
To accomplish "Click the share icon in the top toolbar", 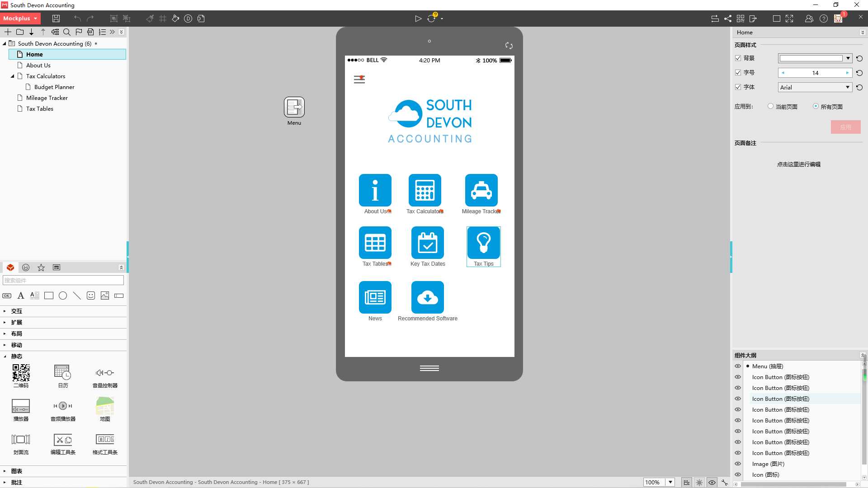I will pos(728,19).
